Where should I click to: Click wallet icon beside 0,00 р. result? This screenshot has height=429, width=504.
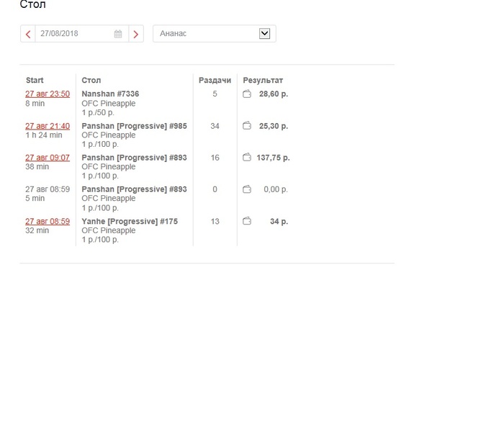[x=247, y=189]
